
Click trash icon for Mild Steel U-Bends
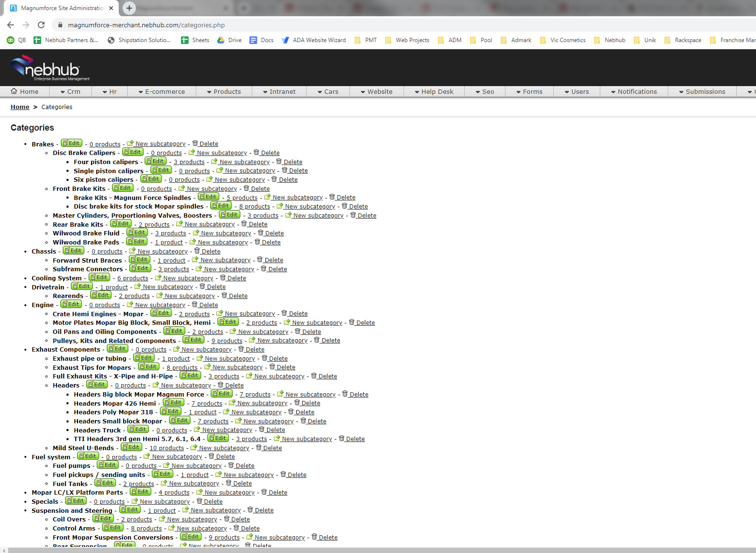point(259,448)
